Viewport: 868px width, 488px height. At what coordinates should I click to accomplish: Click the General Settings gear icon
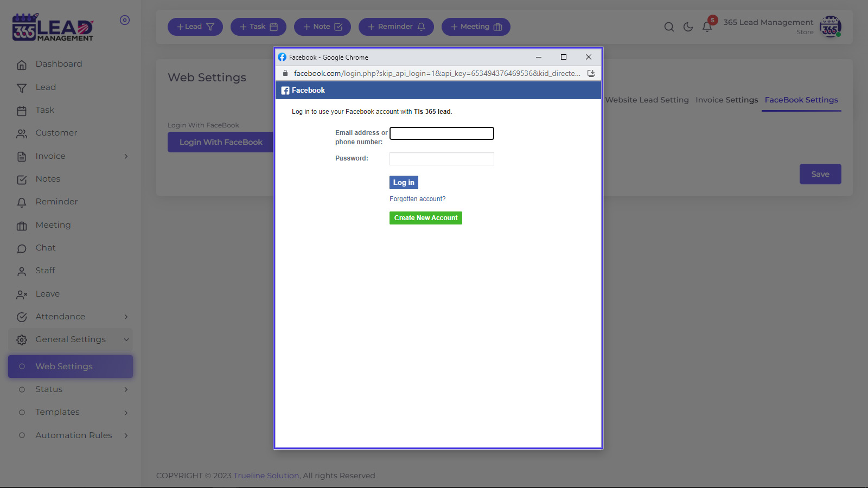click(22, 340)
